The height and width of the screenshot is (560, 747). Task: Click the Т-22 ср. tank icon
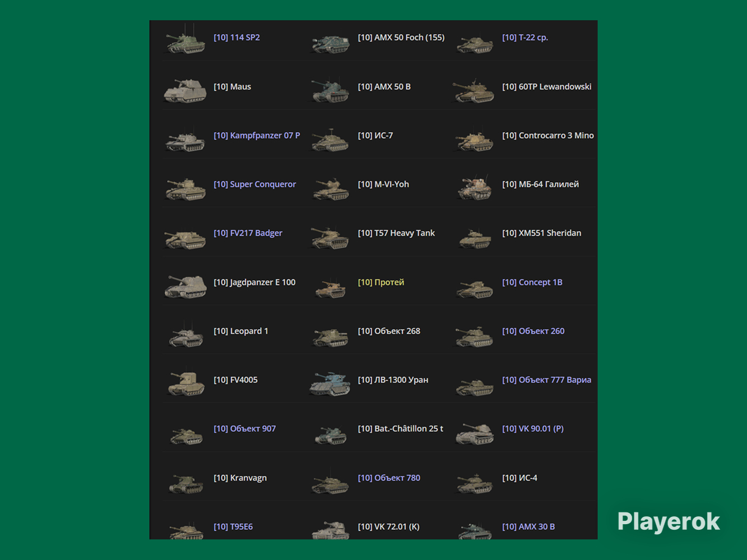point(475,43)
